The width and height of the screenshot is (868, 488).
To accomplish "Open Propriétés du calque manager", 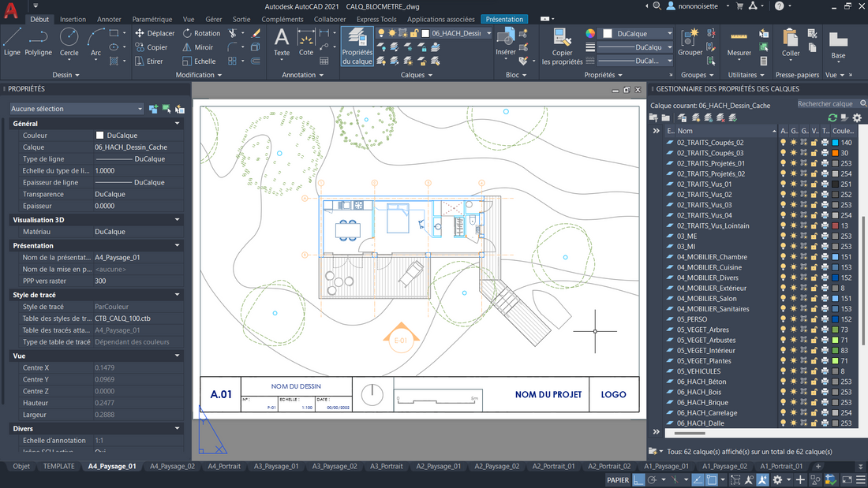I will coord(357,47).
